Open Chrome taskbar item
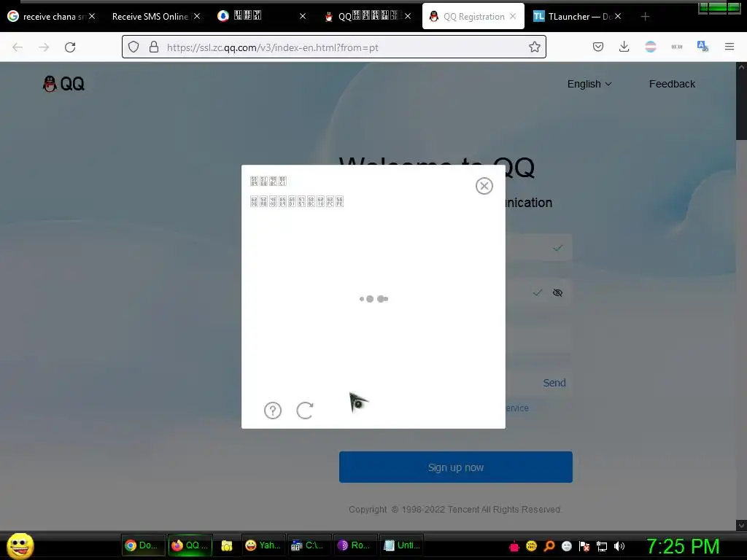The image size is (747, 560). 142,545
